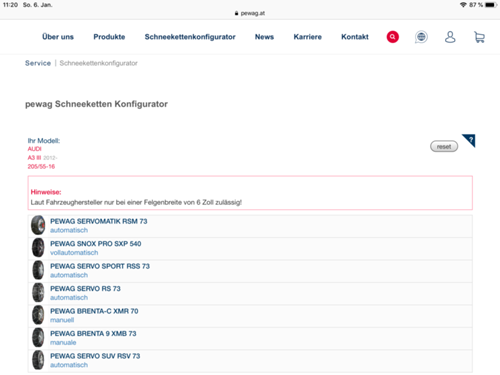Open PEWAG SERVOMATIK RSM 73
500x375 pixels.
(x=250, y=226)
